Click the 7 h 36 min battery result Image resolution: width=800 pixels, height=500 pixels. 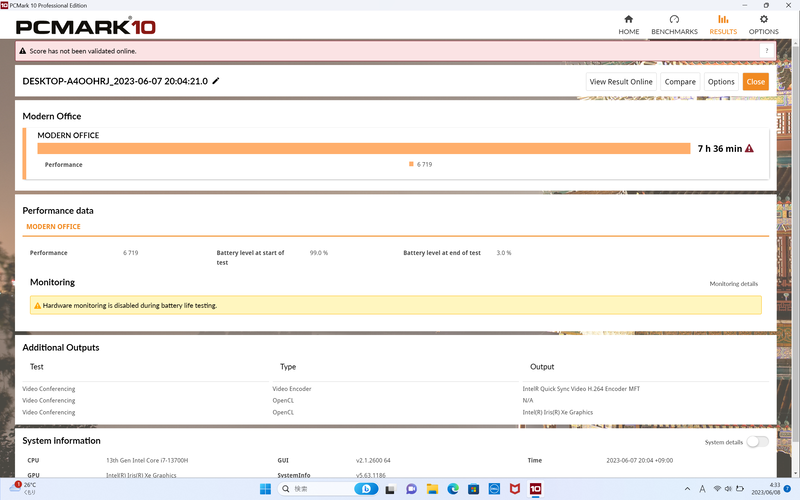tap(719, 148)
